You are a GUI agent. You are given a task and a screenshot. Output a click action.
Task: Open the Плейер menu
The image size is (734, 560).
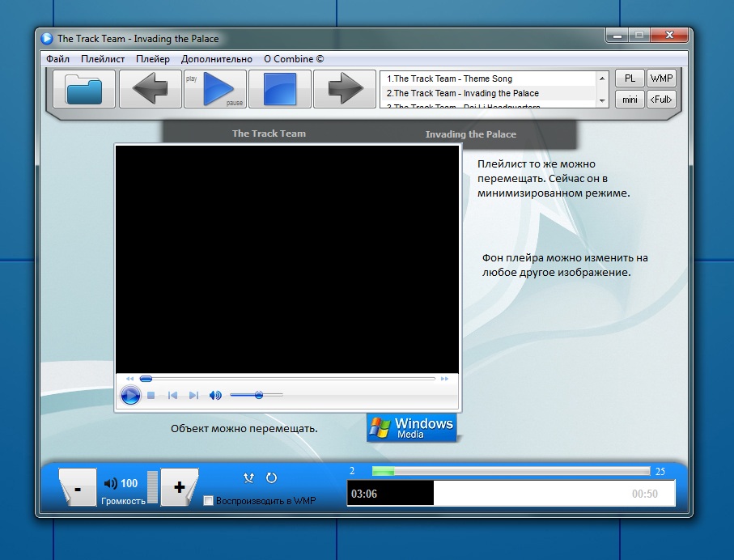click(x=153, y=59)
